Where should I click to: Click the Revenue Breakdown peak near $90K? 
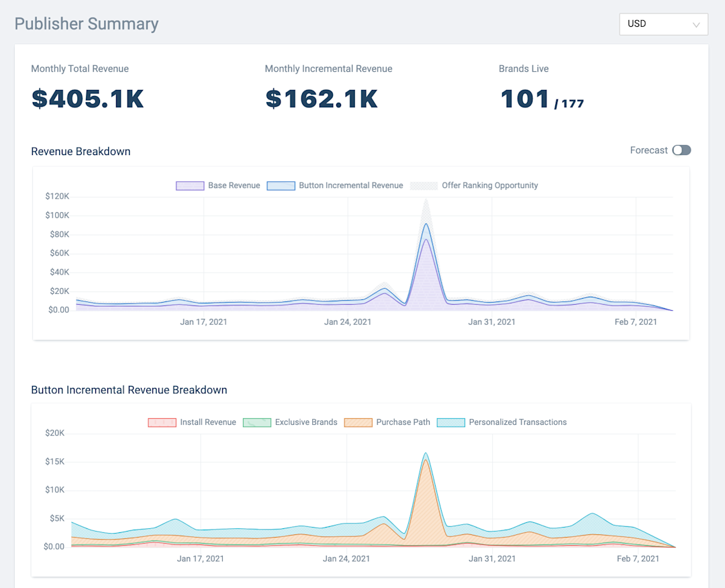[x=426, y=224]
